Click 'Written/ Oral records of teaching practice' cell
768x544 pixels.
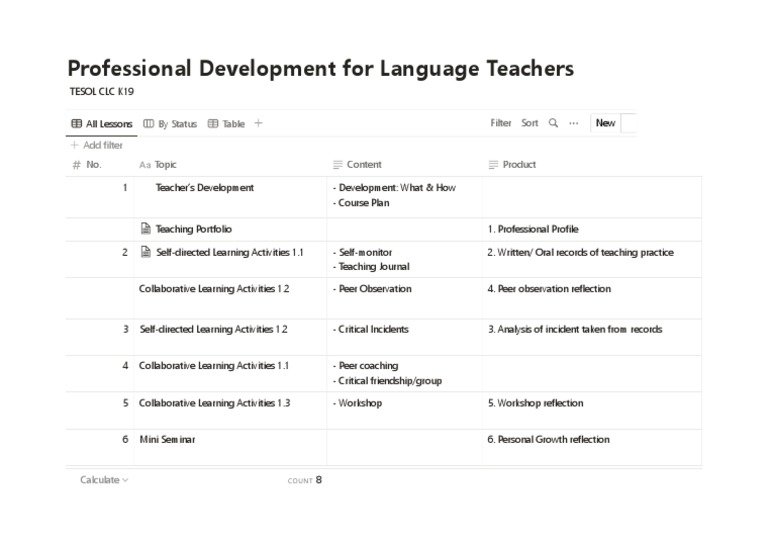coord(580,252)
